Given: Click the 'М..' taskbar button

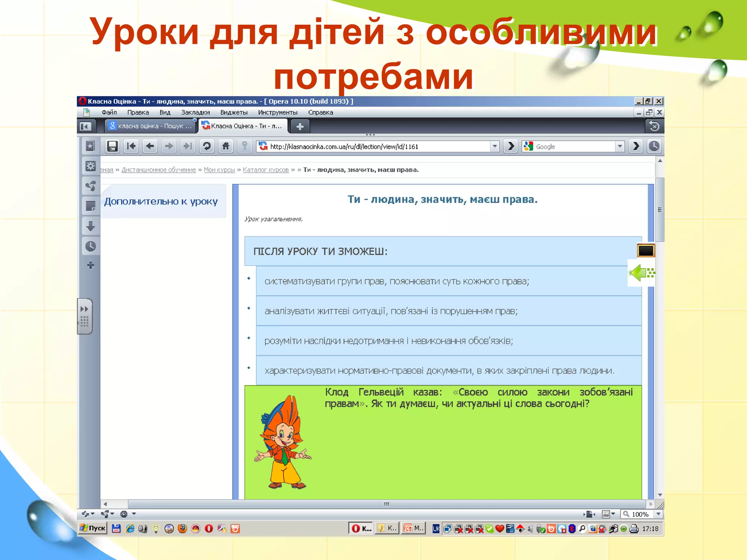Looking at the screenshot, I should click(413, 528).
